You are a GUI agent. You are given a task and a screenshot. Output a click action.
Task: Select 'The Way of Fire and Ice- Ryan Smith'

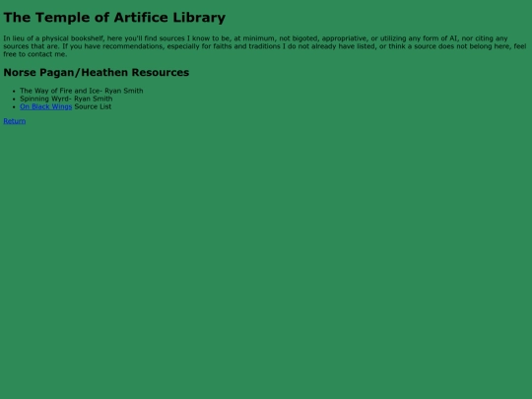(x=82, y=91)
